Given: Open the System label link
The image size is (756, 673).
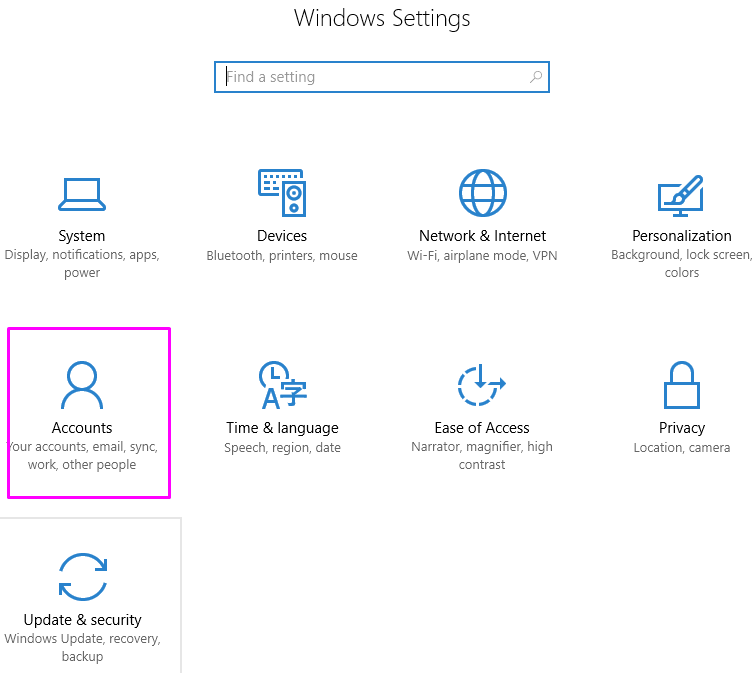Looking at the screenshot, I should (82, 236).
